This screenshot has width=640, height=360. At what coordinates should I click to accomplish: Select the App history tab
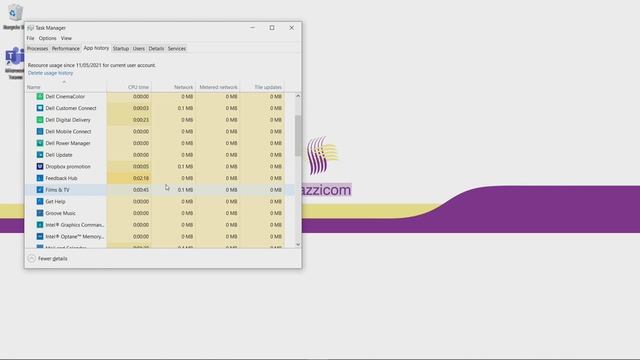96,48
